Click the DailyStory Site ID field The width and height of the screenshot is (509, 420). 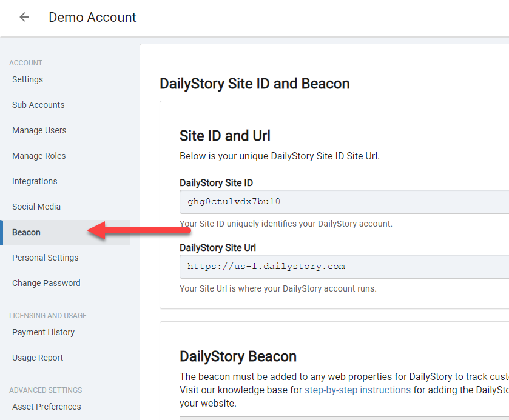pos(344,202)
